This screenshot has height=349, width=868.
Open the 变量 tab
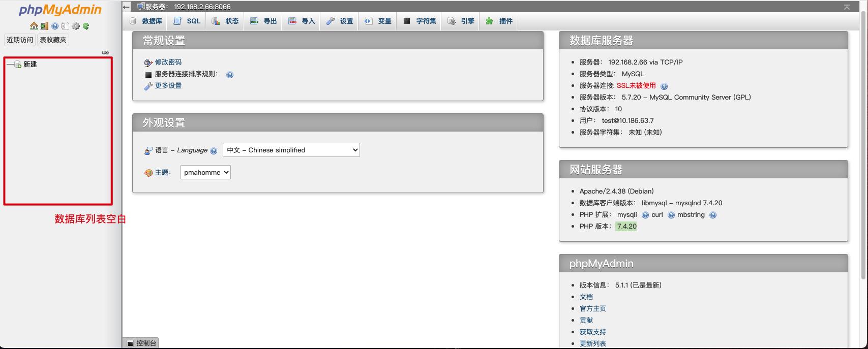378,21
